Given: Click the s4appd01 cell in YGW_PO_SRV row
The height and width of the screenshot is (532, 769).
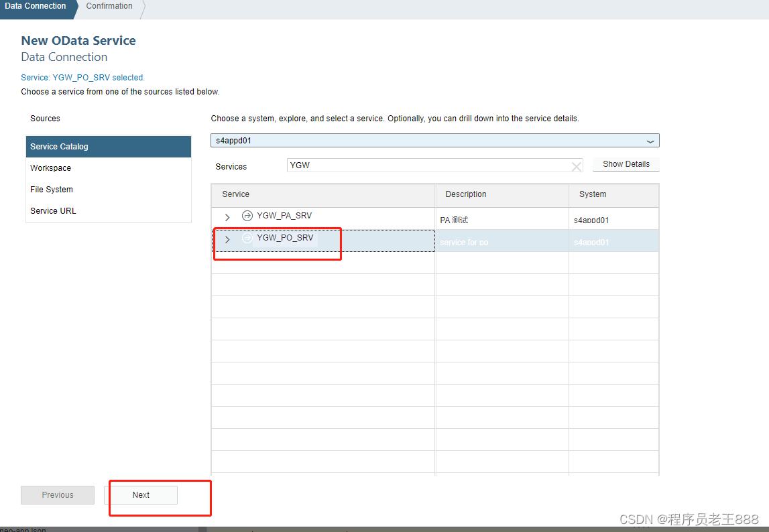Looking at the screenshot, I should point(614,242).
